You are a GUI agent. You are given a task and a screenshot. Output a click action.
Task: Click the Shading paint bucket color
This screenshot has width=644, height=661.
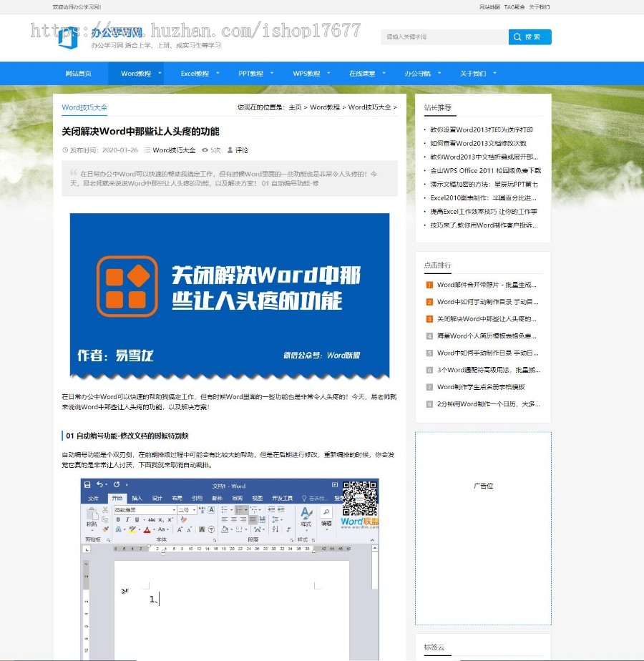click(225, 529)
